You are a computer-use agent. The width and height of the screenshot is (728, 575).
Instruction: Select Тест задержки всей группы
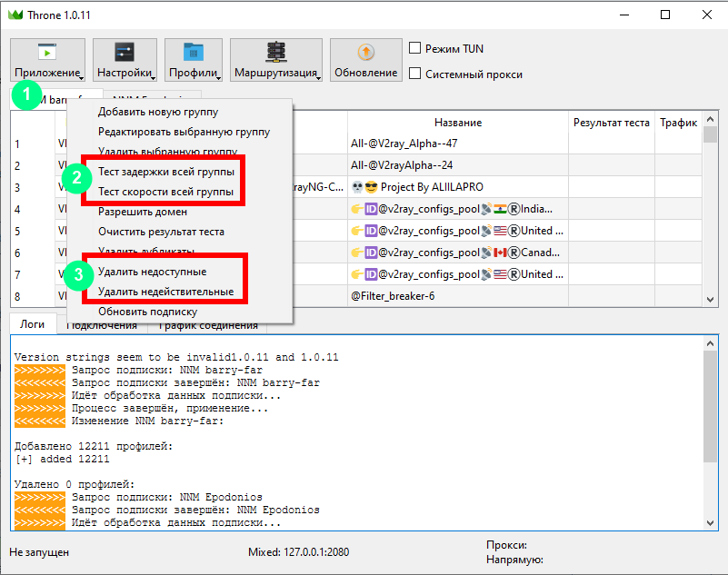[165, 172]
